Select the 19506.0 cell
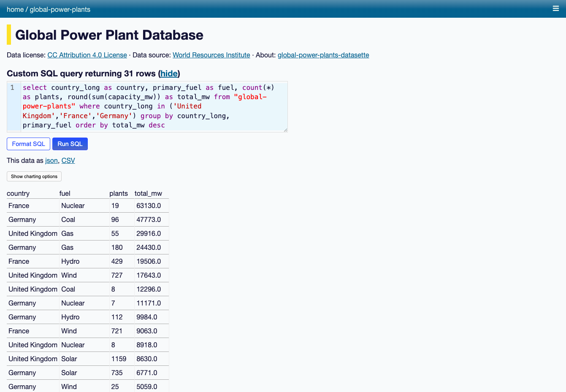This screenshot has height=392, width=566. [152, 261]
